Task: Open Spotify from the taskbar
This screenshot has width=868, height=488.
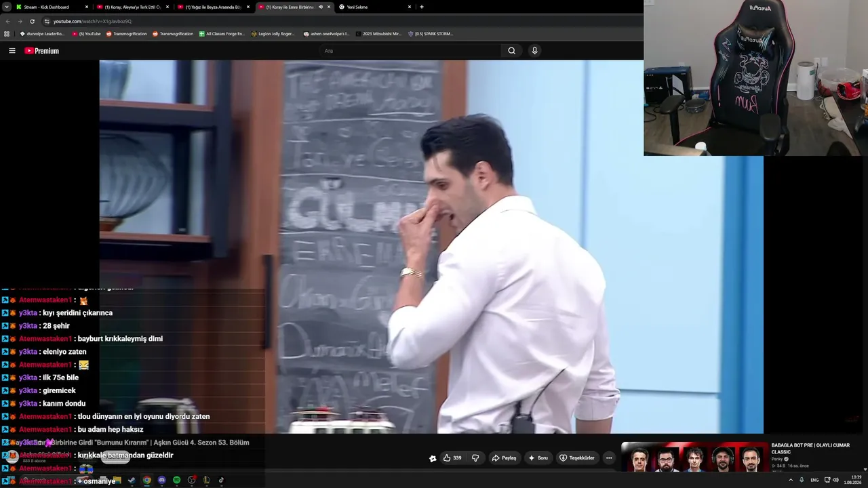Action: pyautogui.click(x=176, y=481)
